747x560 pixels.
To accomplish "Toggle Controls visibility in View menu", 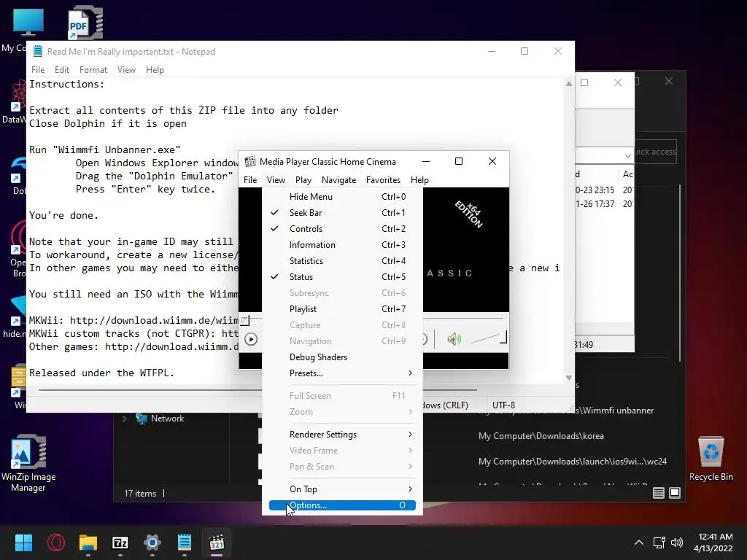I will click(342, 229).
